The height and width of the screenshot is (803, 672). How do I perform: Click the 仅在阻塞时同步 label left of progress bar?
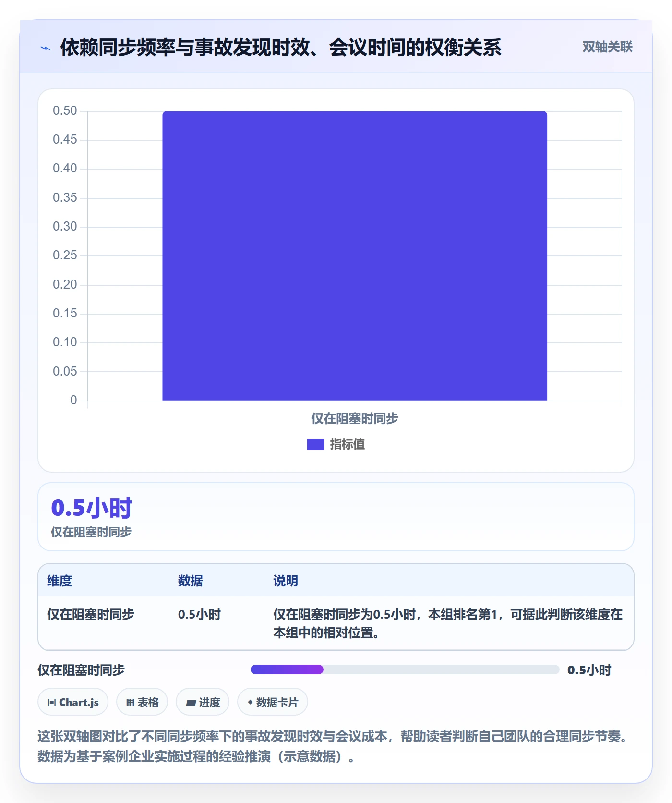(x=81, y=670)
